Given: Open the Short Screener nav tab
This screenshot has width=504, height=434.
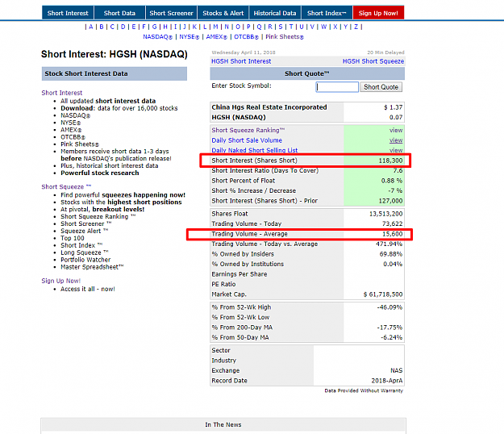Looking at the screenshot, I should pos(171,13).
